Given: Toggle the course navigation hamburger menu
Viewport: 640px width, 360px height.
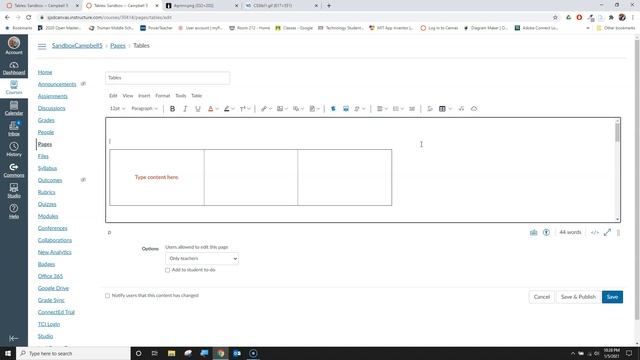Looking at the screenshot, I should (x=42, y=46).
